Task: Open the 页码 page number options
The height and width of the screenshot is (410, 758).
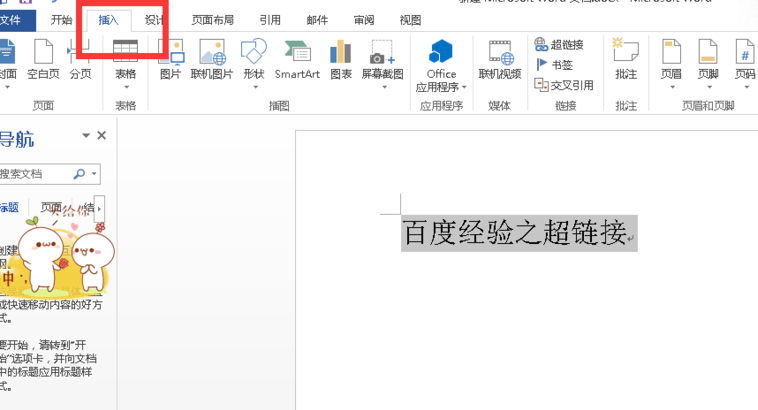Action: click(745, 64)
